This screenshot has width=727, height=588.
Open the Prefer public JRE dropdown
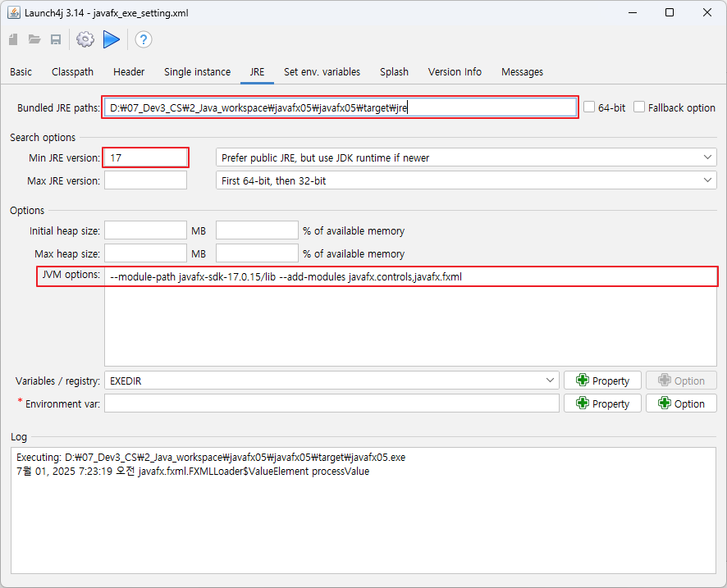click(466, 157)
